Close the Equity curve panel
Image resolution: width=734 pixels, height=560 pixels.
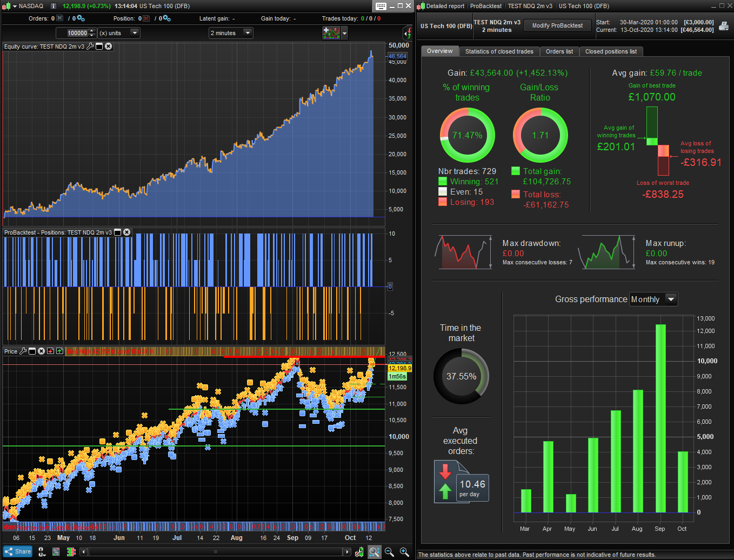click(109, 46)
